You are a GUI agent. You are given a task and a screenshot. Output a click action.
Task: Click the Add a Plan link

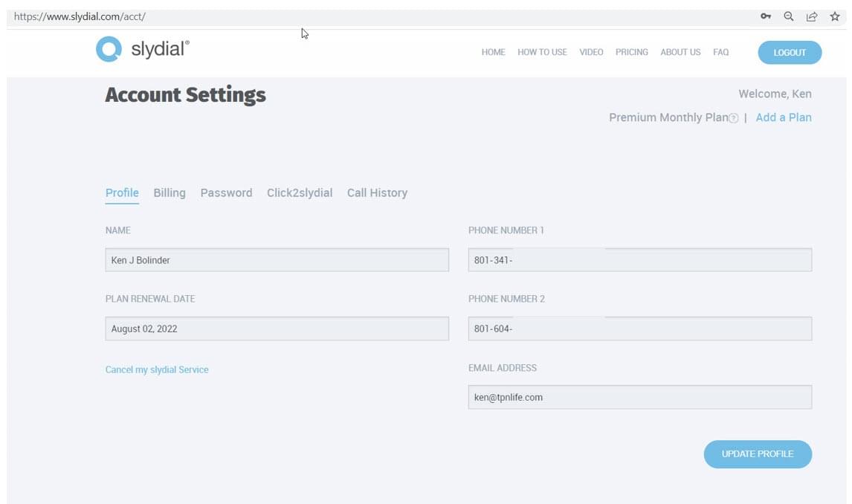[x=783, y=117]
